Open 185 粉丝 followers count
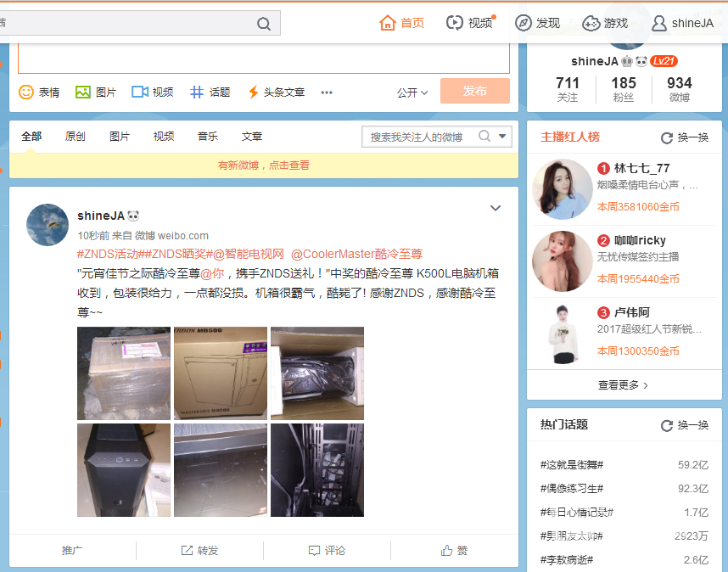 624,89
